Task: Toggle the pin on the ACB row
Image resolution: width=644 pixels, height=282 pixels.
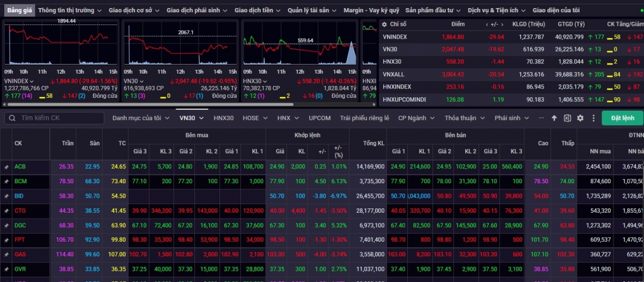Action: click(6, 167)
